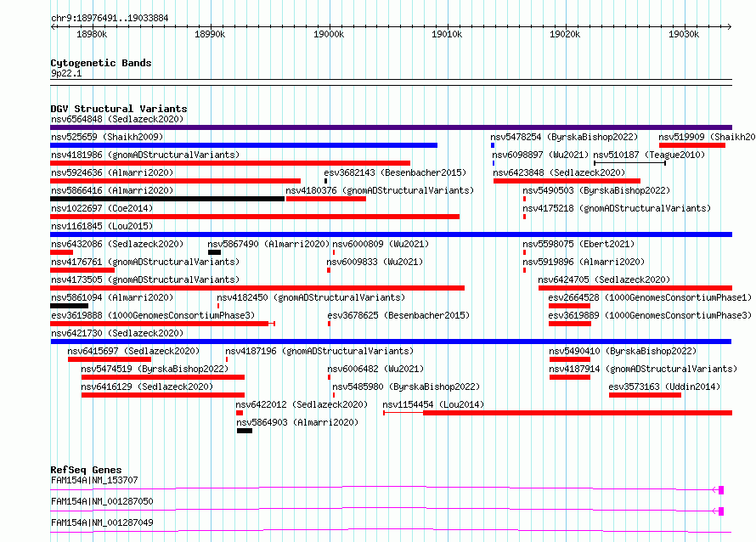Open nsv6006482 (Wu2021) variant
The image size is (756, 542).
click(375, 369)
